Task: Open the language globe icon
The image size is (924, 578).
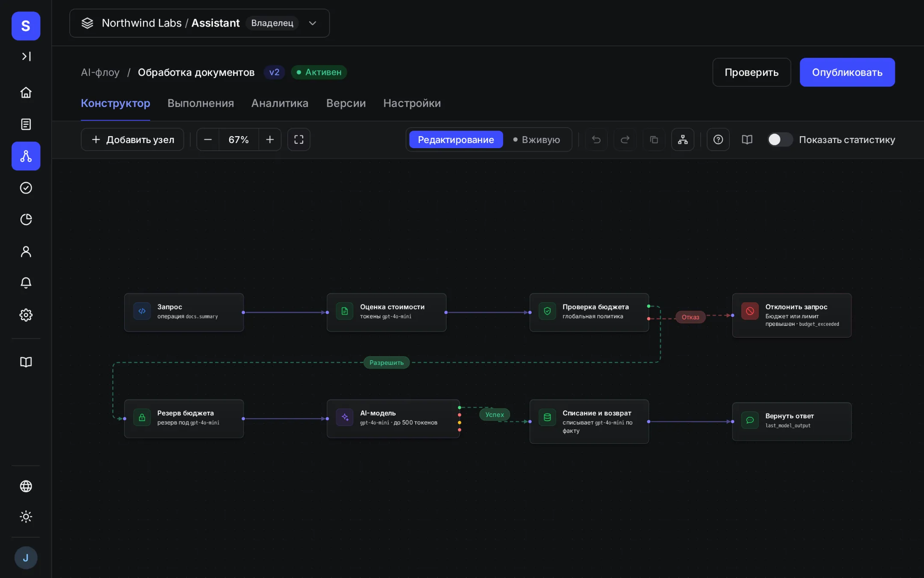Action: pyautogui.click(x=26, y=486)
